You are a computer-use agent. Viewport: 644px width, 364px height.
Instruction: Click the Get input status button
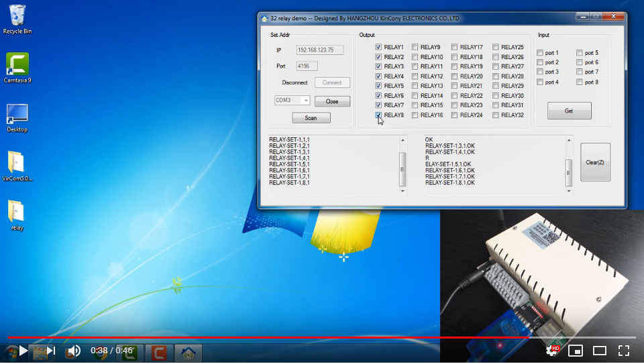(569, 111)
